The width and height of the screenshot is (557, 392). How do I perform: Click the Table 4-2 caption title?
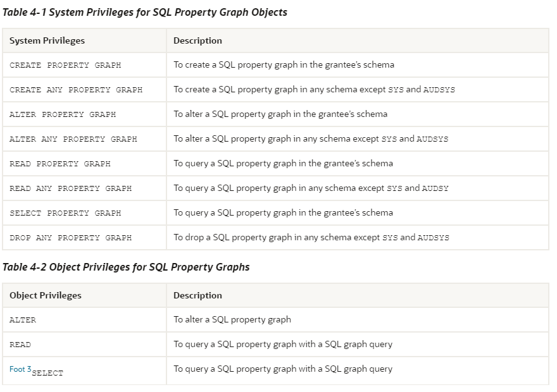(126, 267)
